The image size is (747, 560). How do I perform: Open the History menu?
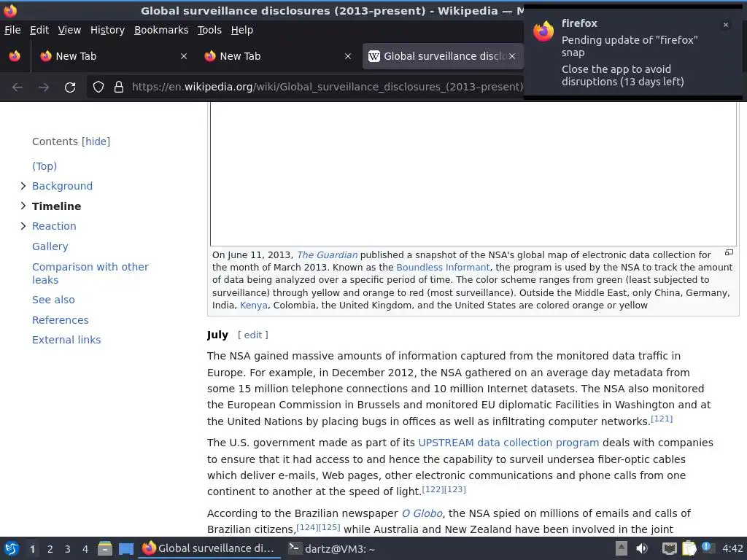[x=107, y=30]
